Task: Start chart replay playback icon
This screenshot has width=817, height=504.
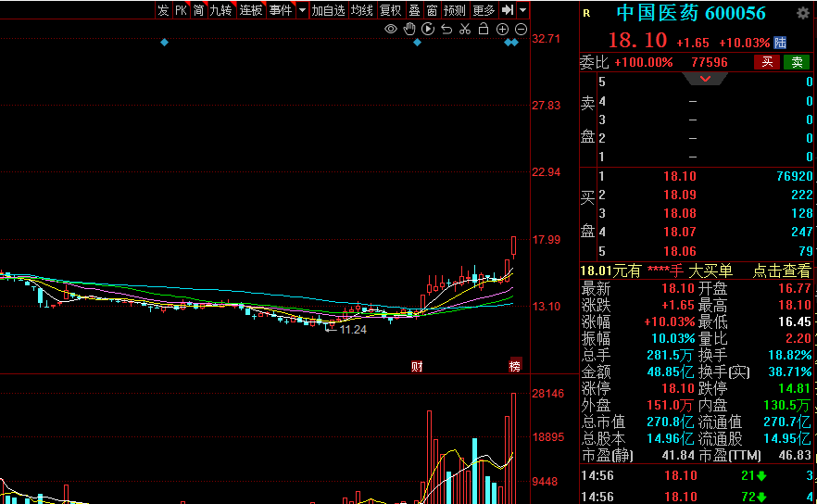Action: pyautogui.click(x=428, y=30)
